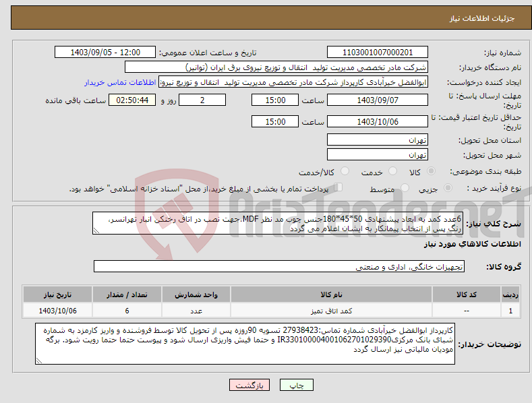532x403 pixels.
Task: Click the بازگشت (back) button
Action: point(249,385)
